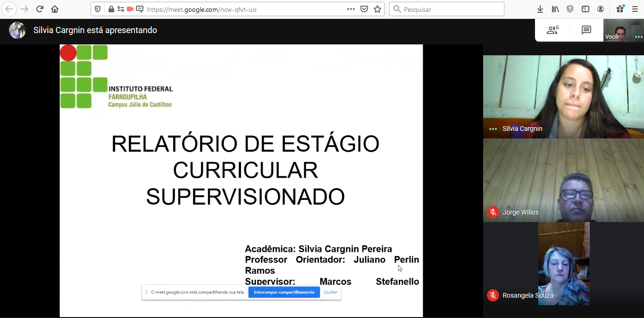Show site security info via padlock icon
Image resolution: width=644 pixels, height=318 pixels.
click(x=111, y=9)
